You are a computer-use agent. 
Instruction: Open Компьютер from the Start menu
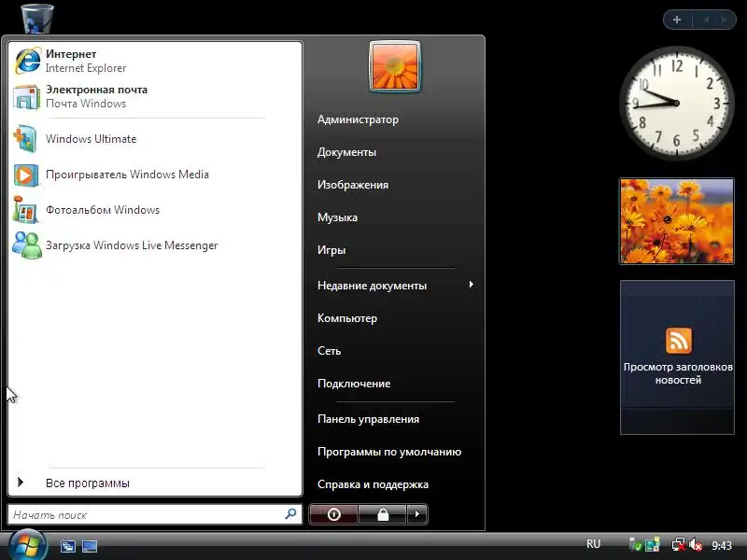pyautogui.click(x=347, y=318)
